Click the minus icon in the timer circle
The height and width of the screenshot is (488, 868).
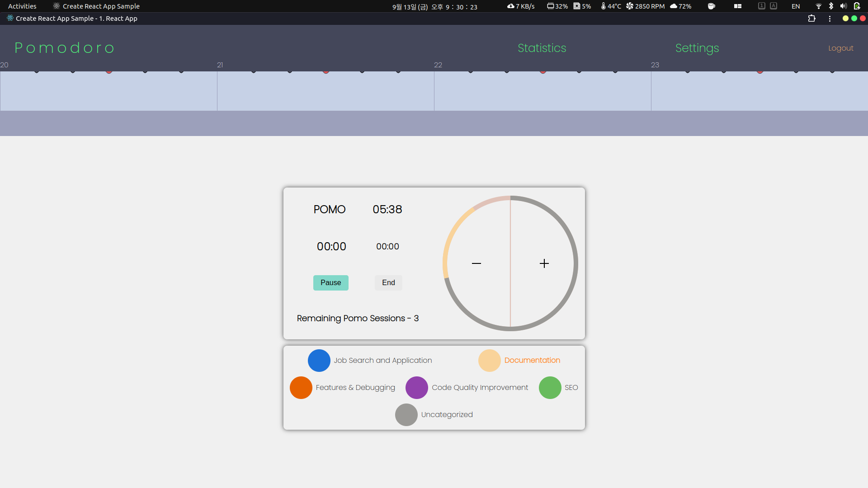[x=476, y=263]
